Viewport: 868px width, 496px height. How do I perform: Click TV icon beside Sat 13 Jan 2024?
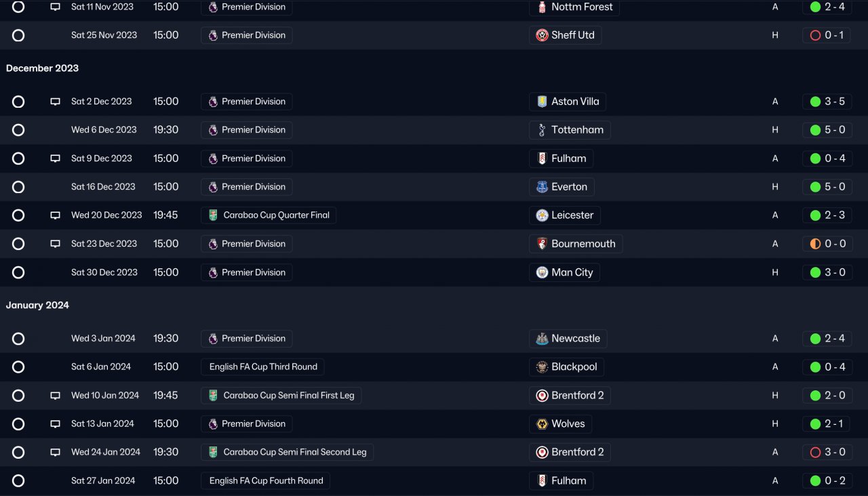[x=56, y=424]
